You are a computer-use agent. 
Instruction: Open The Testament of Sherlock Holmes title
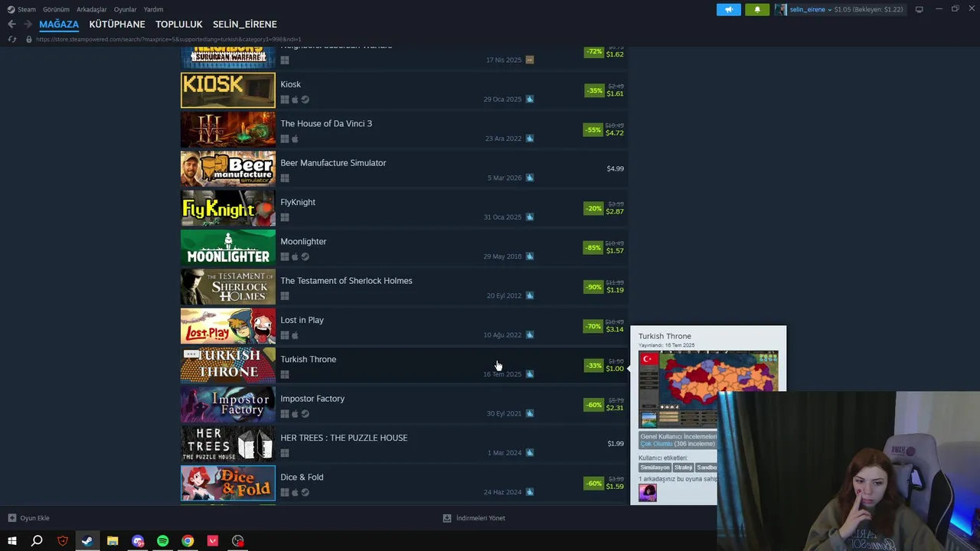click(x=346, y=281)
